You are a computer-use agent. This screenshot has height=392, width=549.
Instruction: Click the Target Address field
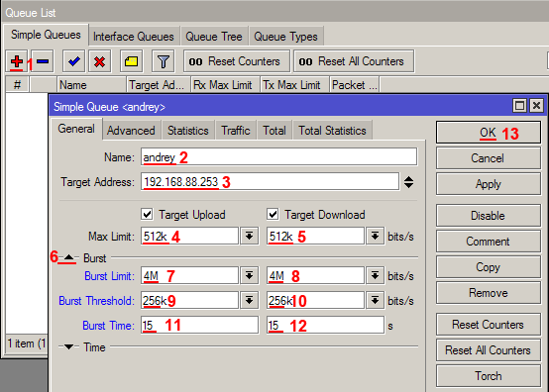point(270,181)
